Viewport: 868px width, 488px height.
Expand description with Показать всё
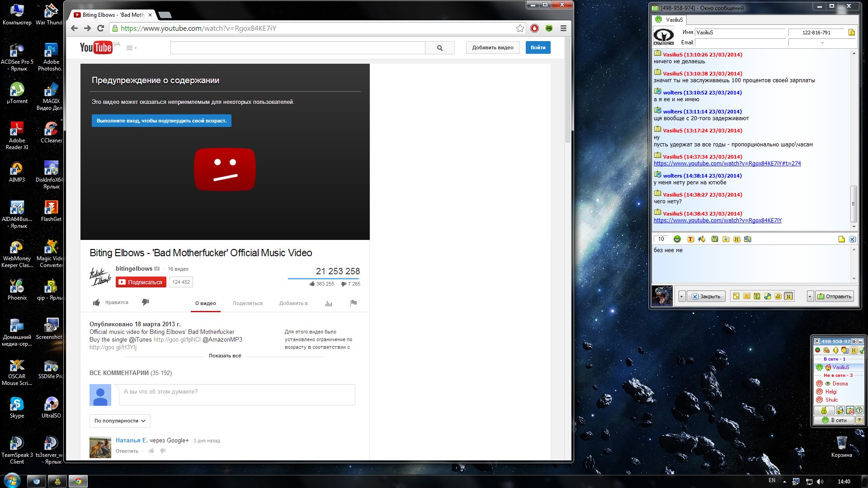tap(225, 356)
